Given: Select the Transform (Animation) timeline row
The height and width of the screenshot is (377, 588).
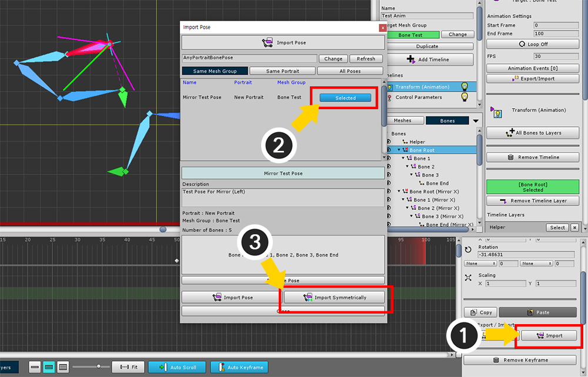Looking at the screenshot, I should click(431, 86).
